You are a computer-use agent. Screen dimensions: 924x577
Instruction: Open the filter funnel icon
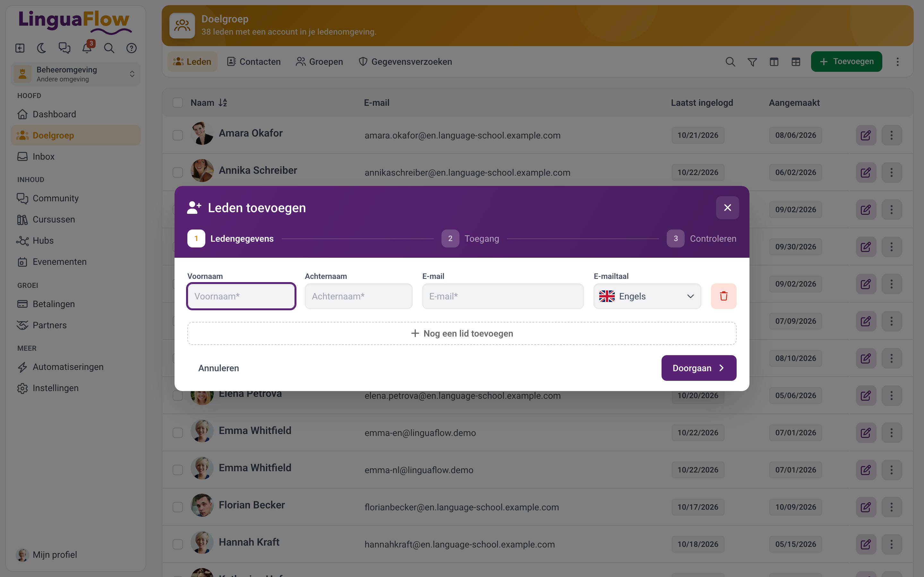pyautogui.click(x=752, y=62)
